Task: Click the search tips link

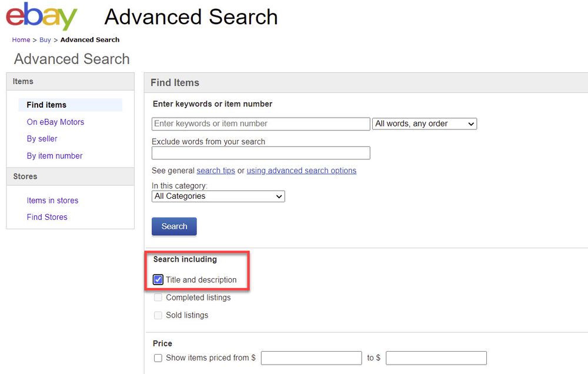Action: click(x=215, y=171)
